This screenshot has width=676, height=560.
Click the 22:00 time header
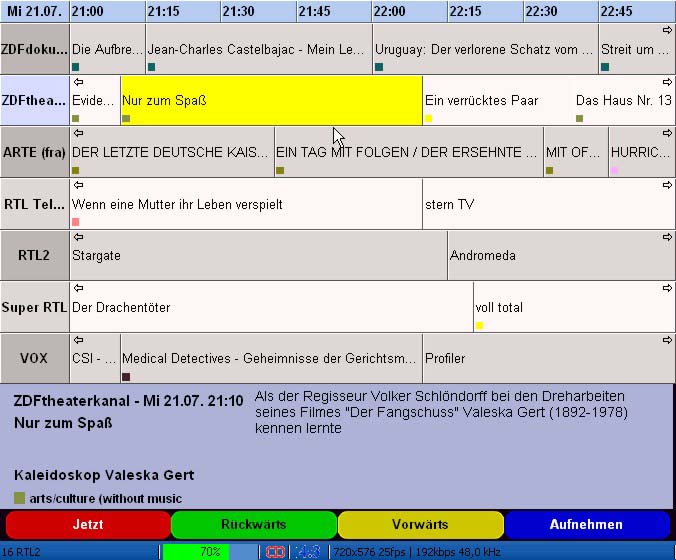pos(410,11)
